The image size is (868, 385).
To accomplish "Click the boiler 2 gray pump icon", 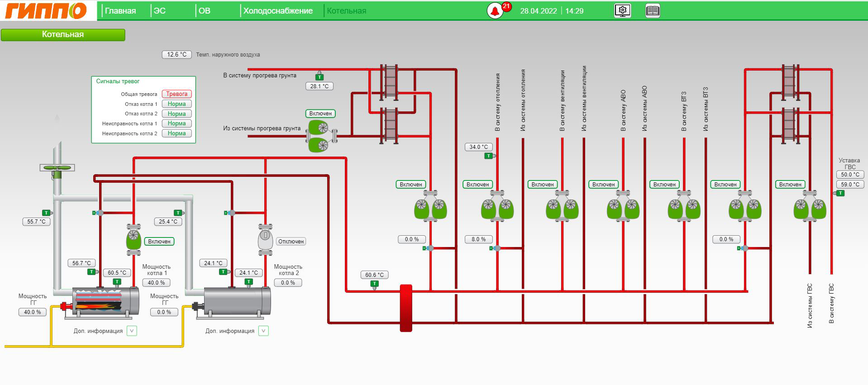I will [265, 240].
